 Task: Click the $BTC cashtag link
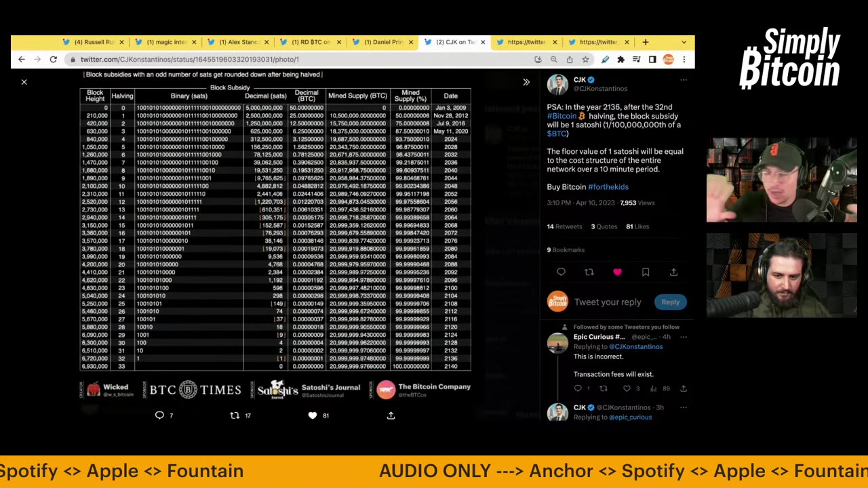[557, 134]
